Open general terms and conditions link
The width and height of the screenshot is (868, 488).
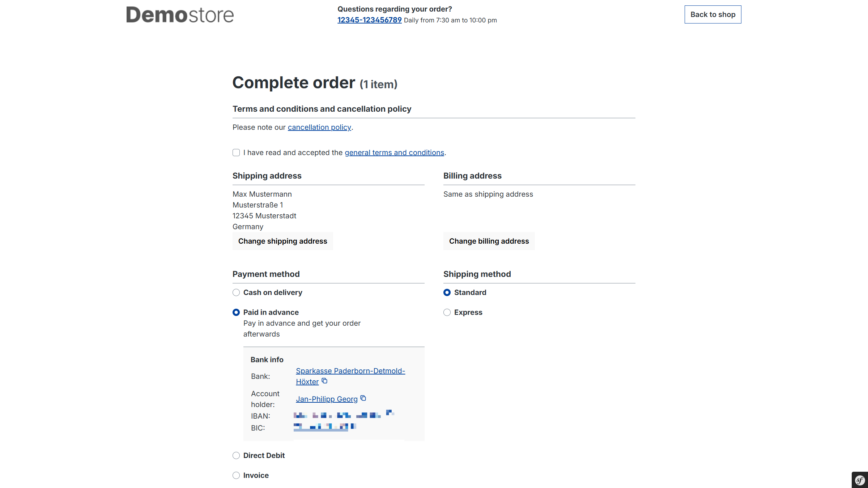(x=394, y=153)
